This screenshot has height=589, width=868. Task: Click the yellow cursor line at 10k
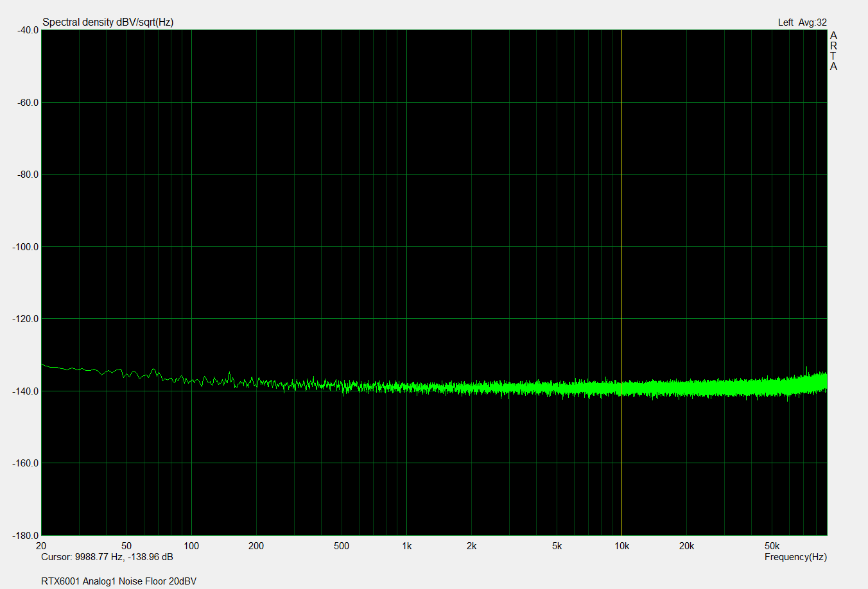pyautogui.click(x=621, y=282)
